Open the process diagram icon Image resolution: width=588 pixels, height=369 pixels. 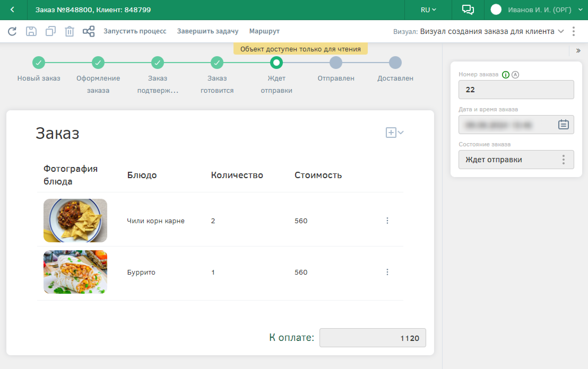(89, 31)
